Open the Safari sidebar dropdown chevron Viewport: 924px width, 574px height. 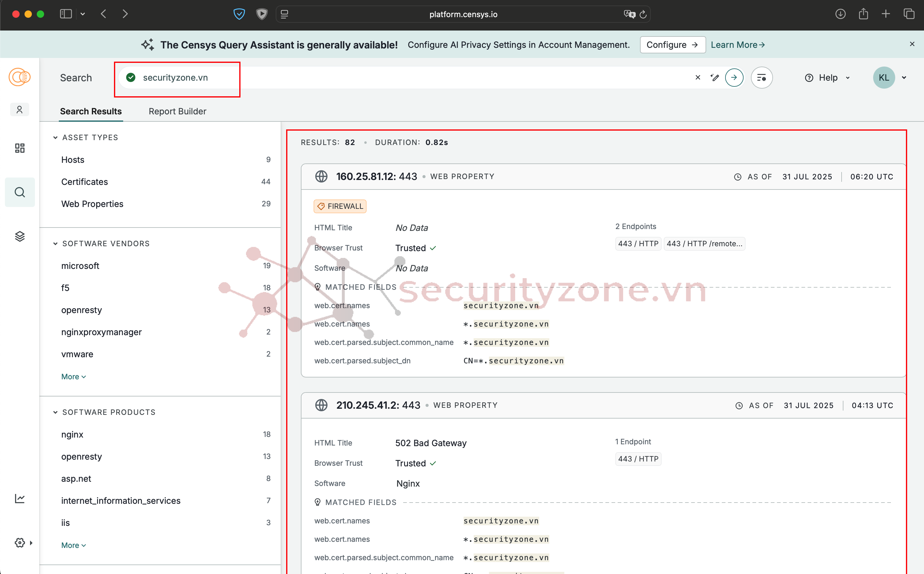point(83,14)
